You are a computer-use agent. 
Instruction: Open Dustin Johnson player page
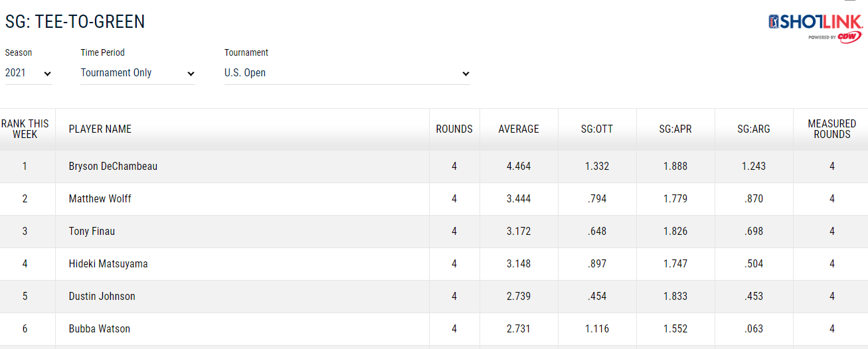102,297
